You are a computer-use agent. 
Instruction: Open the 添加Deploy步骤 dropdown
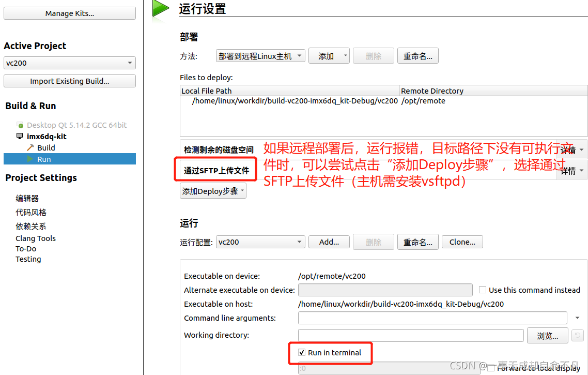(213, 191)
